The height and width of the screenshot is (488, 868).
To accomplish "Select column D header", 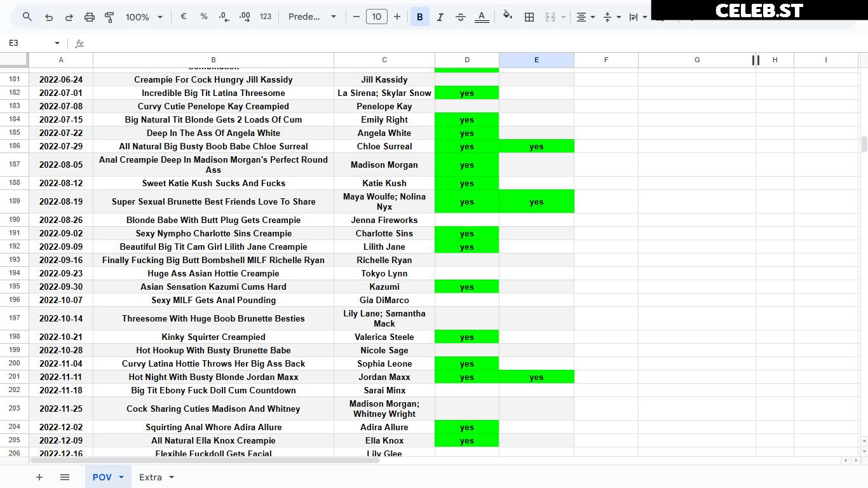I will [467, 60].
